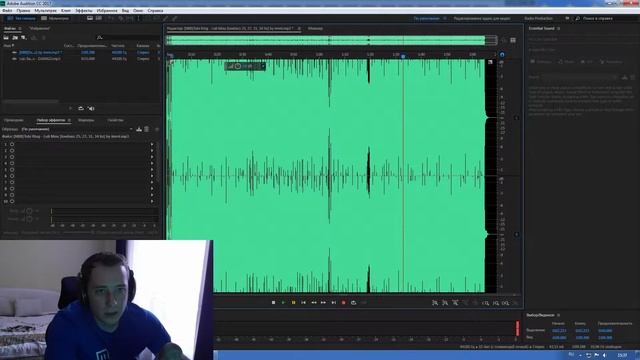Open the Справка menu
This screenshot has height=360, width=640.
(155, 11)
